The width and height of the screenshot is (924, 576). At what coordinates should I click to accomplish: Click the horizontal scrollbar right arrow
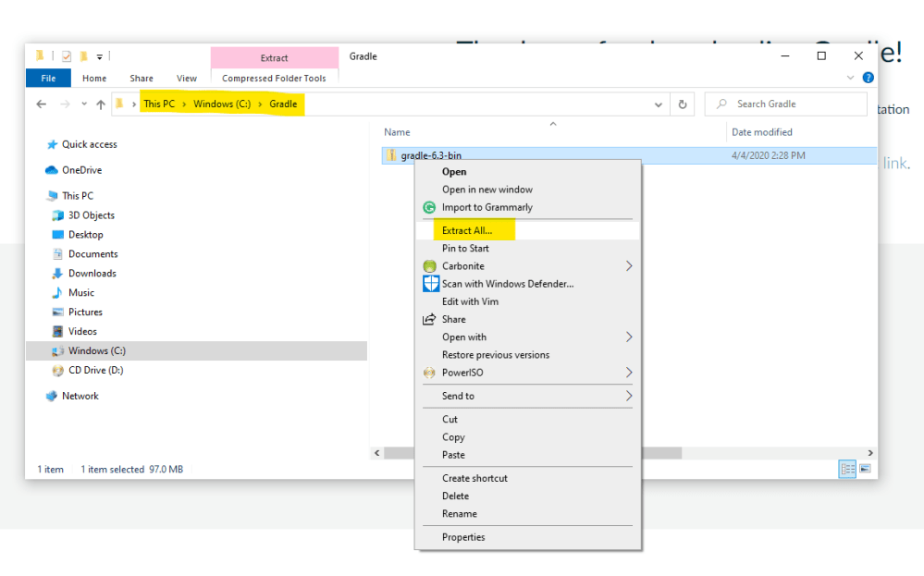click(x=869, y=453)
